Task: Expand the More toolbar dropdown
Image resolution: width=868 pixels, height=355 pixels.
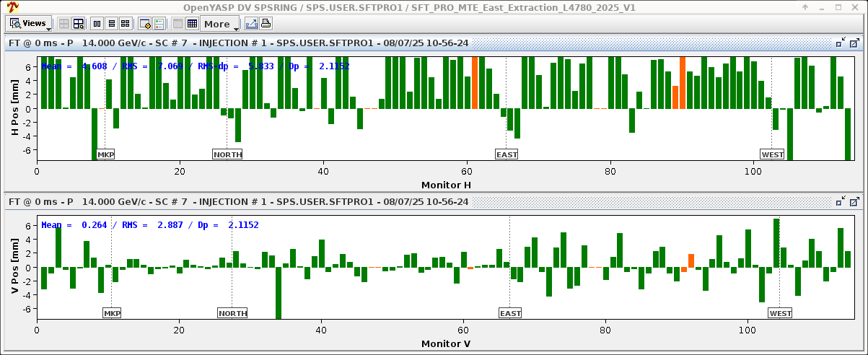Action: tap(220, 24)
